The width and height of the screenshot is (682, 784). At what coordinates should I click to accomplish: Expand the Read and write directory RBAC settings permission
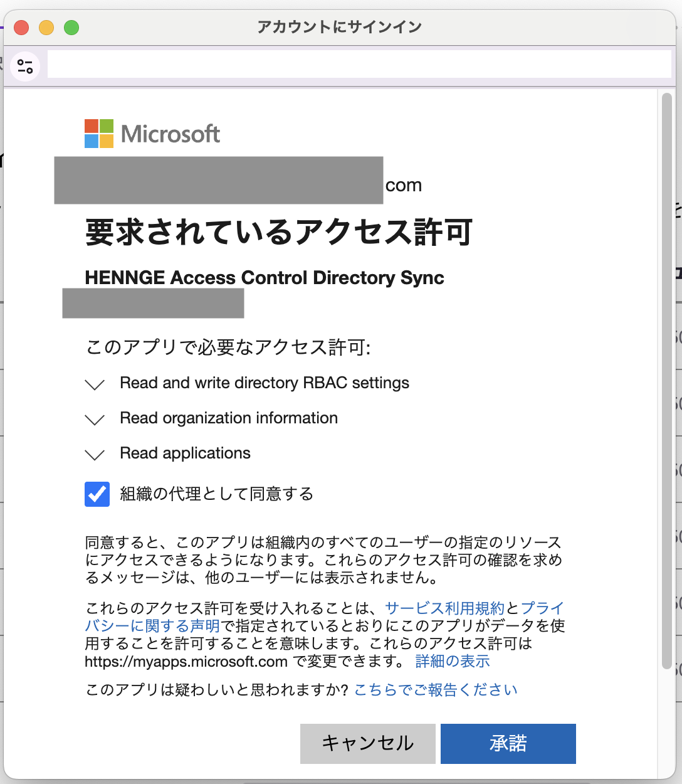pyautogui.click(x=94, y=384)
